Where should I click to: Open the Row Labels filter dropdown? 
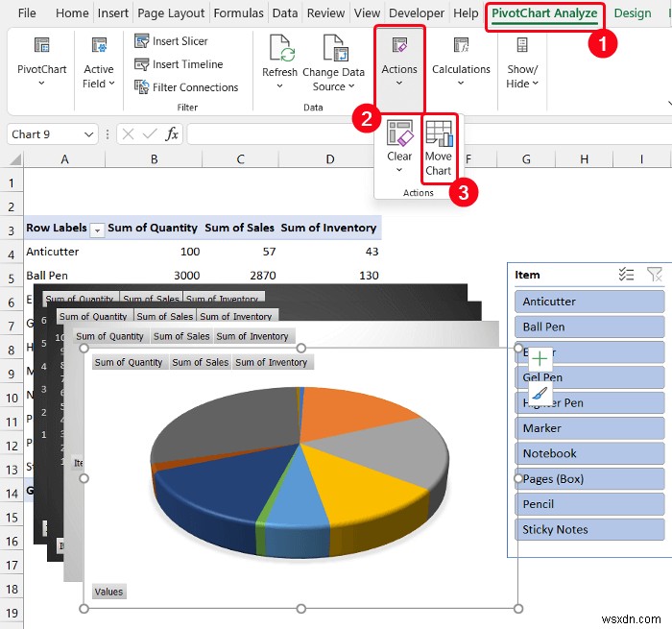point(97,230)
